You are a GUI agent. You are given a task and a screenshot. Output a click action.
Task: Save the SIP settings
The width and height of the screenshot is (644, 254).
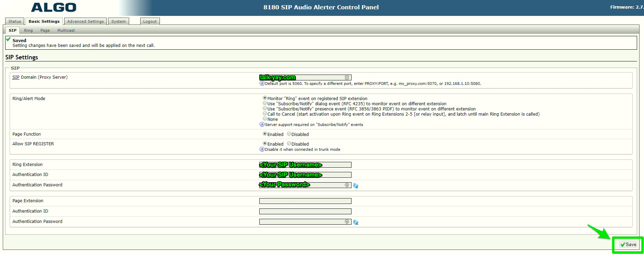pyautogui.click(x=628, y=244)
